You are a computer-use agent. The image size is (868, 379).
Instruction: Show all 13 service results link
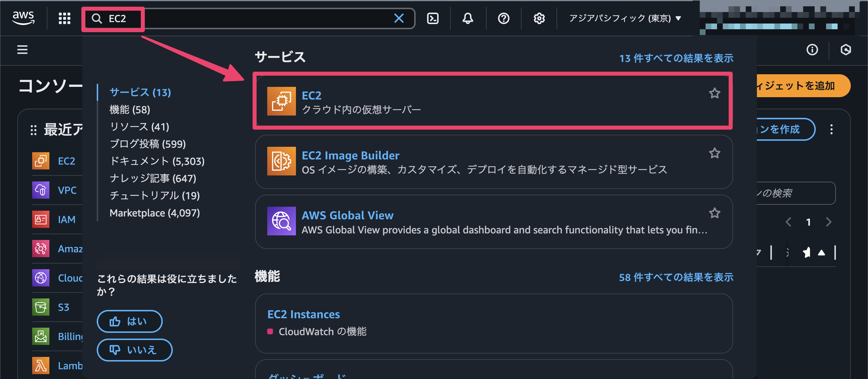pyautogui.click(x=676, y=58)
